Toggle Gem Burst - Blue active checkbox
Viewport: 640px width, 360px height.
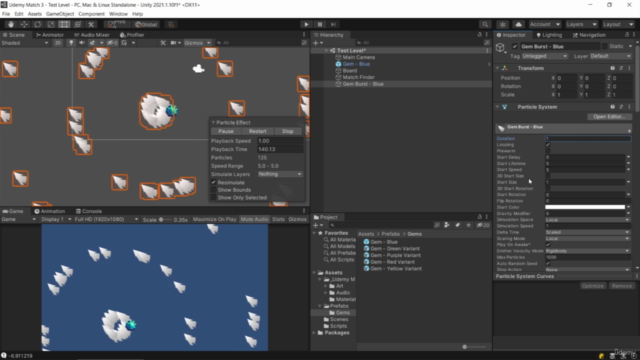(515, 46)
